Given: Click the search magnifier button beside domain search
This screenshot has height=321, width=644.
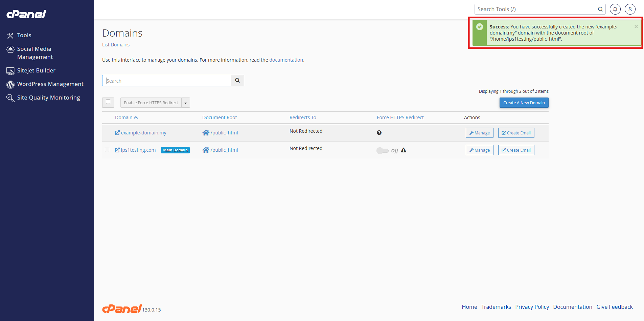Looking at the screenshot, I should 237,81.
